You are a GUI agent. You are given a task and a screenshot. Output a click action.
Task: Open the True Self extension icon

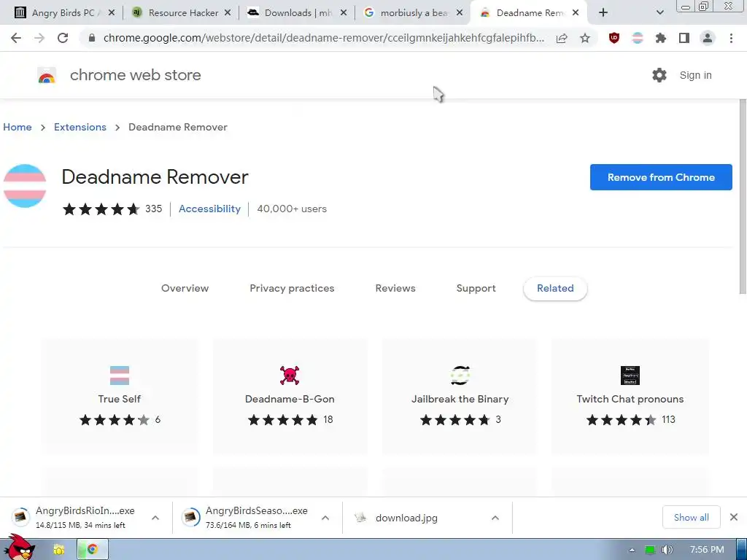coord(120,376)
